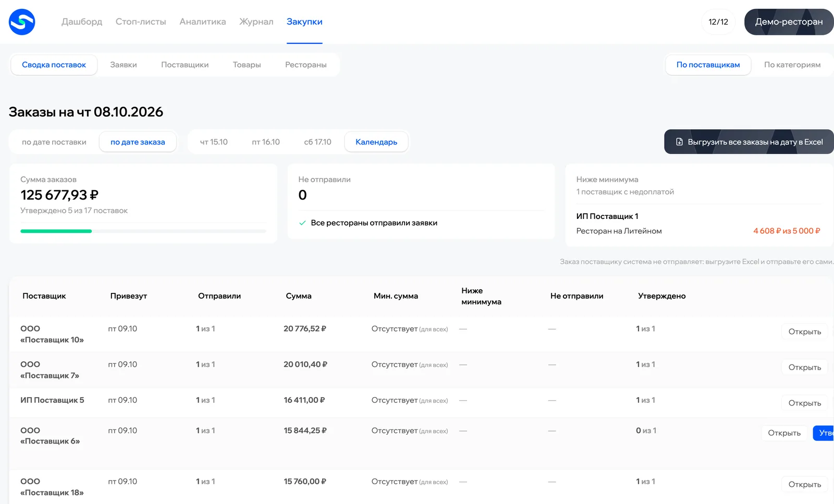Click the Поставщик column header
Viewport: 834px width, 504px height.
coord(44,296)
